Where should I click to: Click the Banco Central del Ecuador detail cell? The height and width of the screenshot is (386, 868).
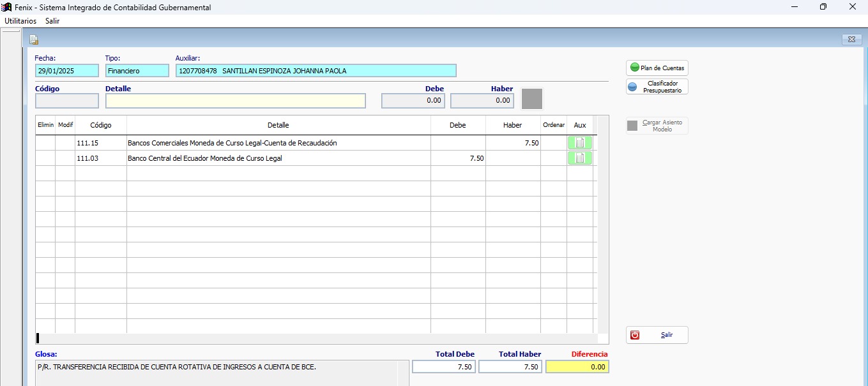[x=278, y=158]
